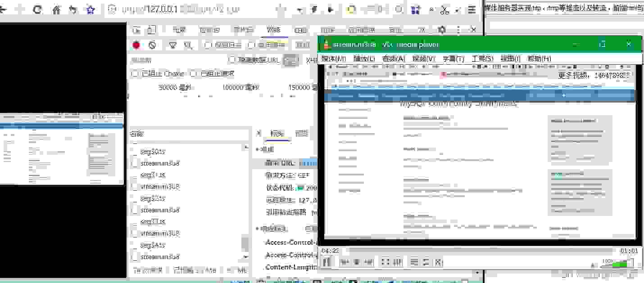Open network search magnifier icon
The height and width of the screenshot is (283, 644).
tap(188, 45)
